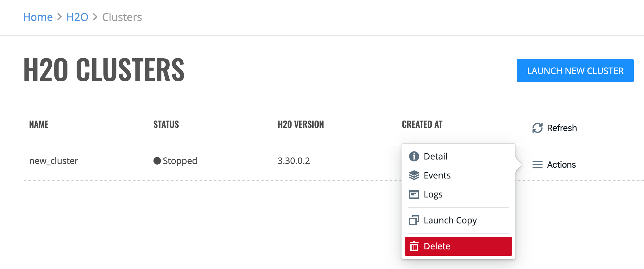Click the Refresh label
Viewport: 644px width, 269px height.
click(562, 128)
